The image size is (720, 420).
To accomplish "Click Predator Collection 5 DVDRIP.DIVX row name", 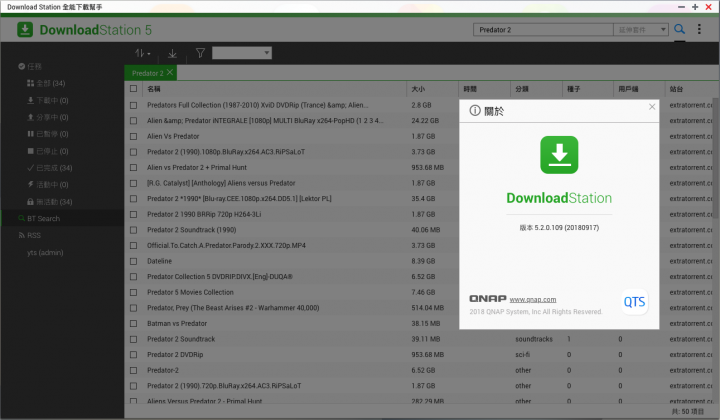I will tap(219, 276).
